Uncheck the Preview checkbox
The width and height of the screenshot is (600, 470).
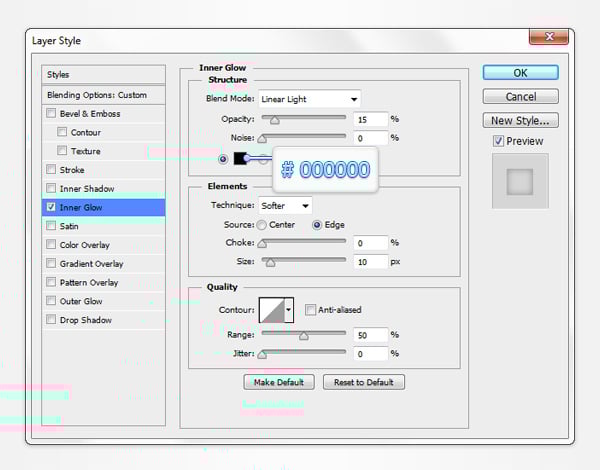point(499,141)
